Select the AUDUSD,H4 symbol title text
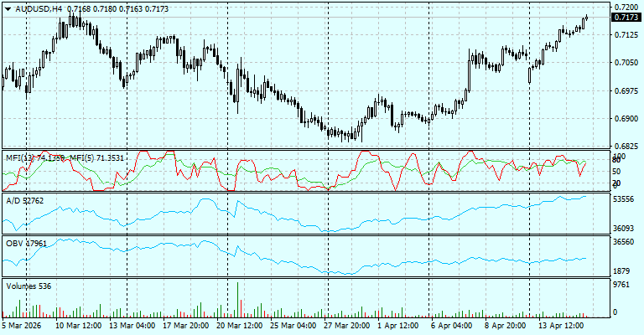The image size is (644, 335). [x=39, y=9]
